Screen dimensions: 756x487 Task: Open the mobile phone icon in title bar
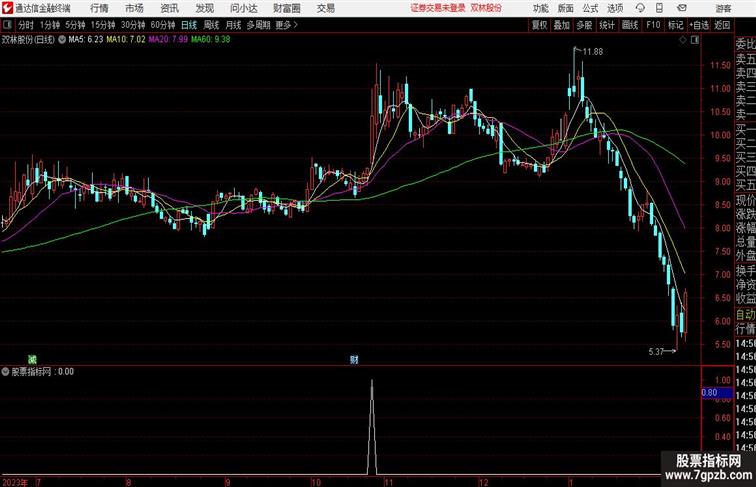pos(659,8)
